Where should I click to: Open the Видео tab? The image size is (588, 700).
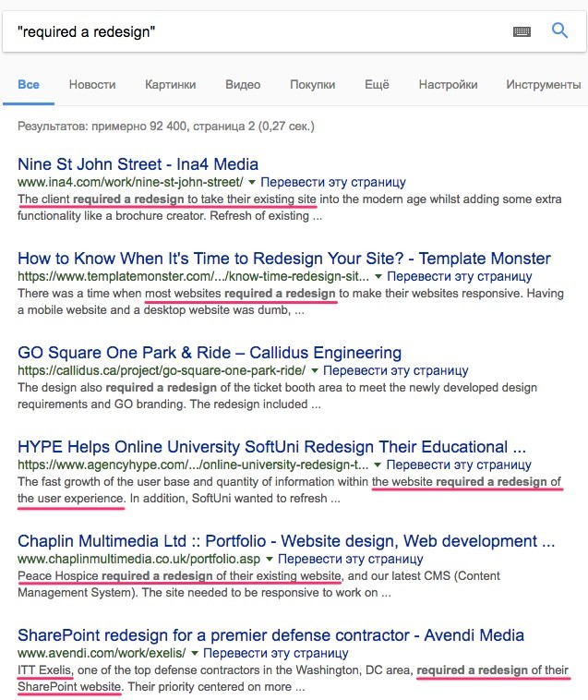click(x=243, y=84)
